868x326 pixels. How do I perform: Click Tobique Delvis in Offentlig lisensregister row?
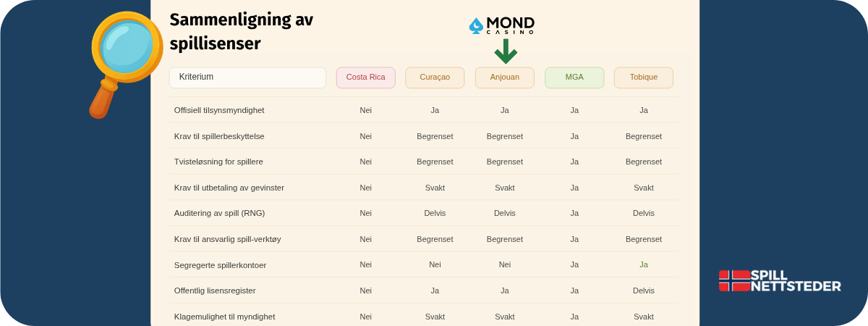click(644, 291)
